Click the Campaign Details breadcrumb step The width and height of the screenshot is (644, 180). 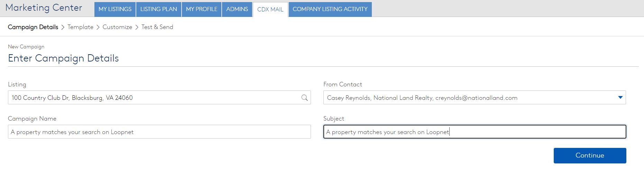33,27
